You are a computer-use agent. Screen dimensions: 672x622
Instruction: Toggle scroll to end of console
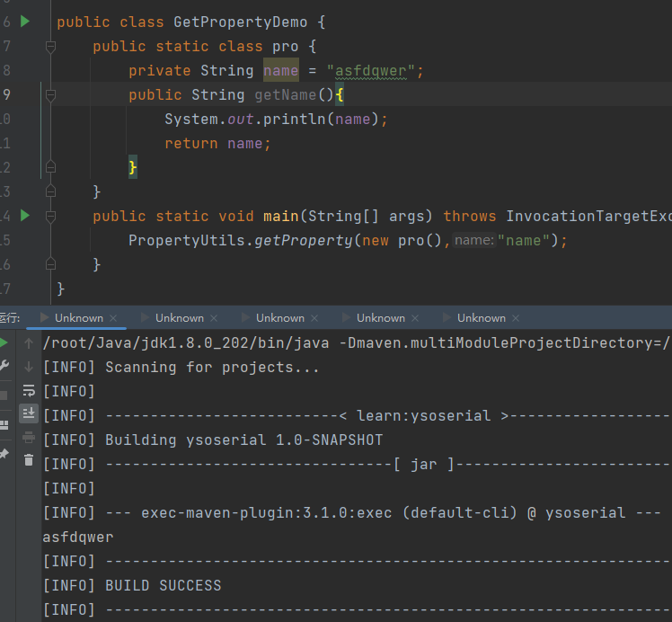click(x=29, y=413)
